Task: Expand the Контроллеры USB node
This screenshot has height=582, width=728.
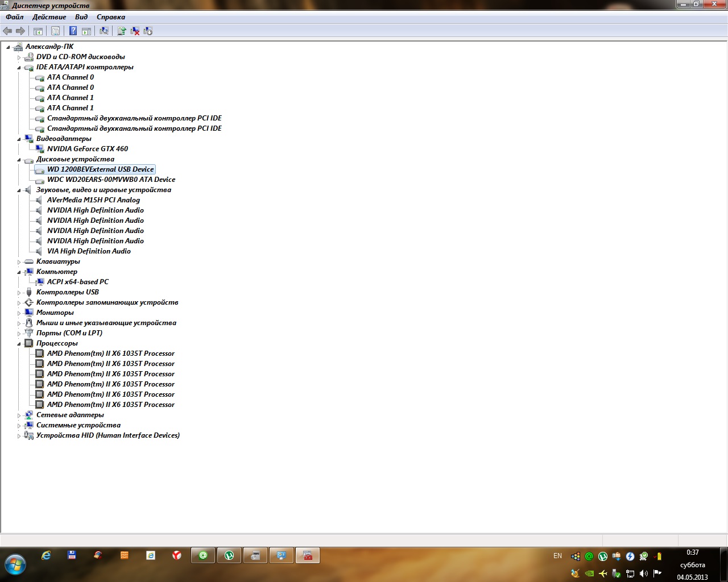Action: tap(19, 293)
